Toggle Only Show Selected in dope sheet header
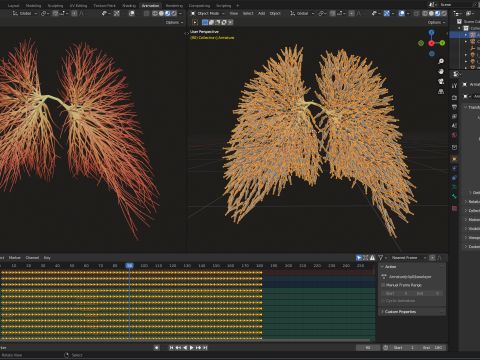The image size is (480, 360). 359,258
